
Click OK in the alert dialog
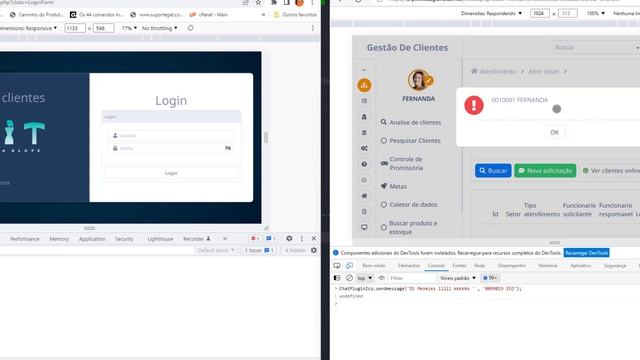pyautogui.click(x=554, y=132)
